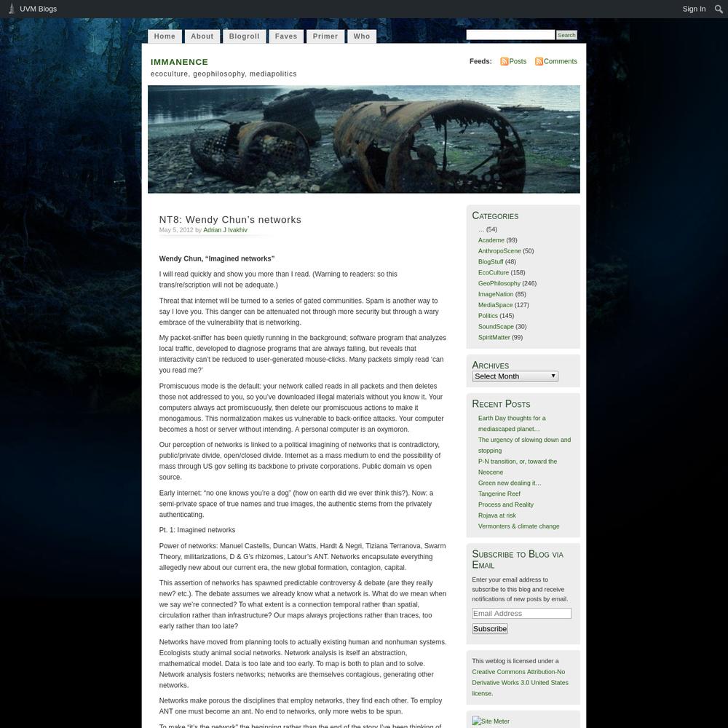728x728 pixels.
Task: Open the search magnifier in admin bar
Action: point(719,9)
